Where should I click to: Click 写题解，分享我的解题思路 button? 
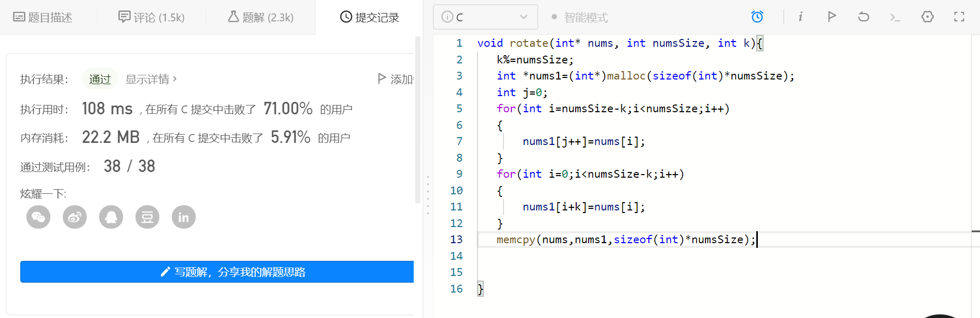coord(217,272)
